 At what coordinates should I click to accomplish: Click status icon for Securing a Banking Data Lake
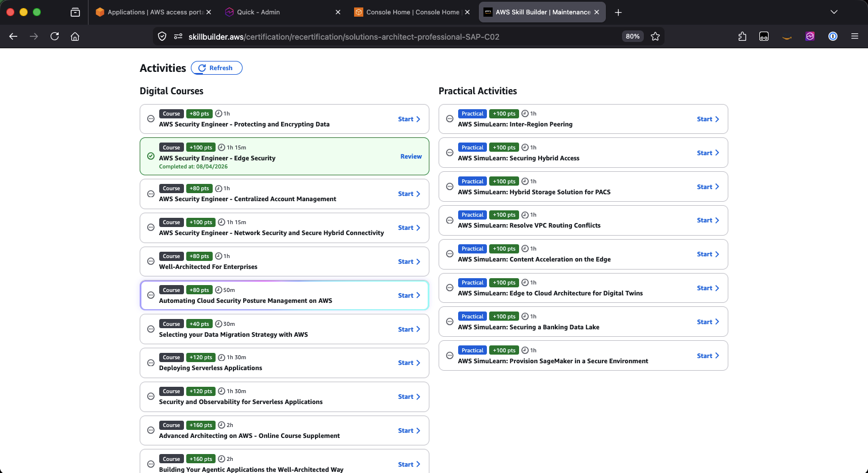450,322
